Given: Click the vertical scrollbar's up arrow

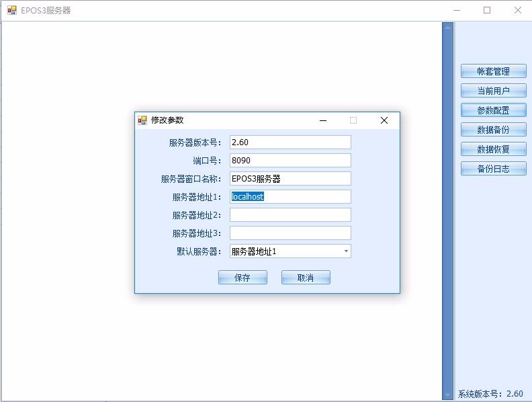Looking at the screenshot, I should [x=448, y=27].
